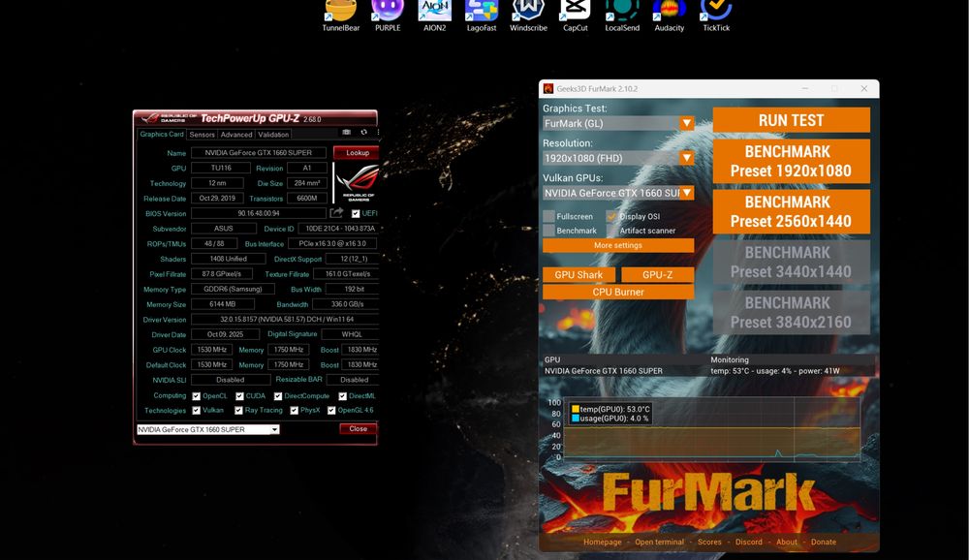This screenshot has width=969, height=560.
Task: Open More settings in FurMark
Action: (618, 245)
